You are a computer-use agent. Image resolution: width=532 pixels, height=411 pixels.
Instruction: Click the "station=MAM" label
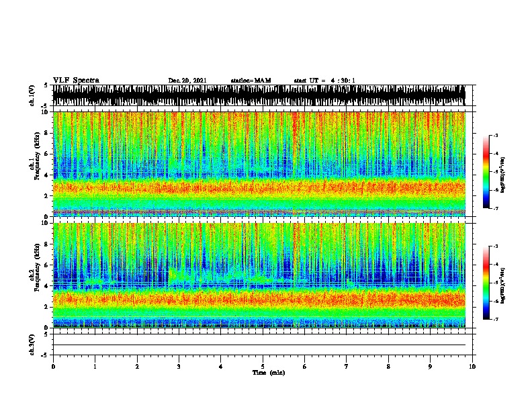251,81
